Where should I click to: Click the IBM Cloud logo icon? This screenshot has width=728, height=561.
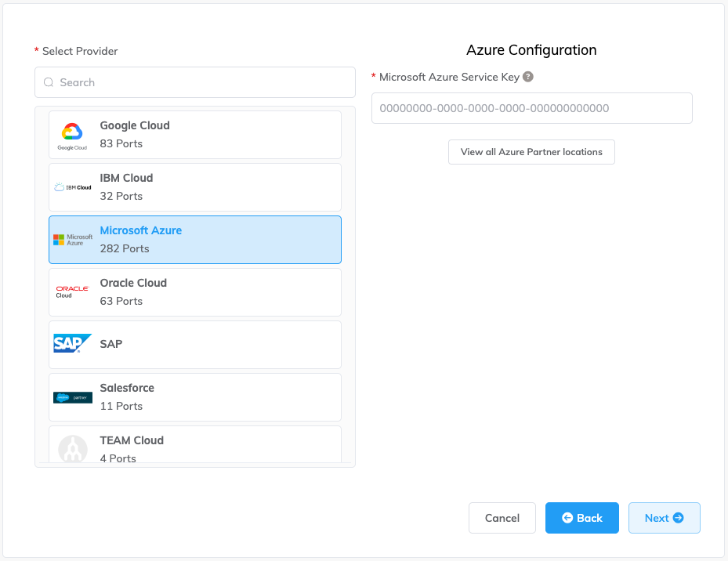click(x=72, y=187)
